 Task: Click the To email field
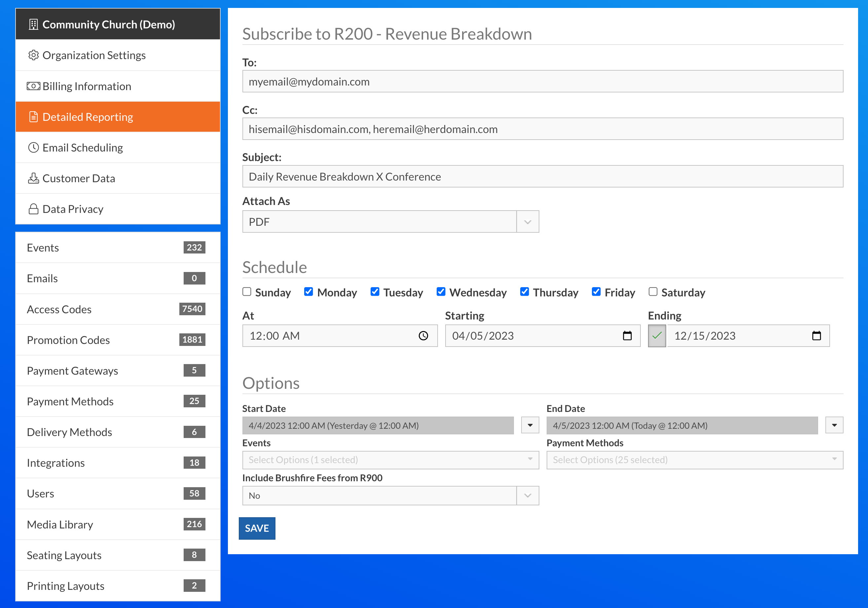coord(543,81)
